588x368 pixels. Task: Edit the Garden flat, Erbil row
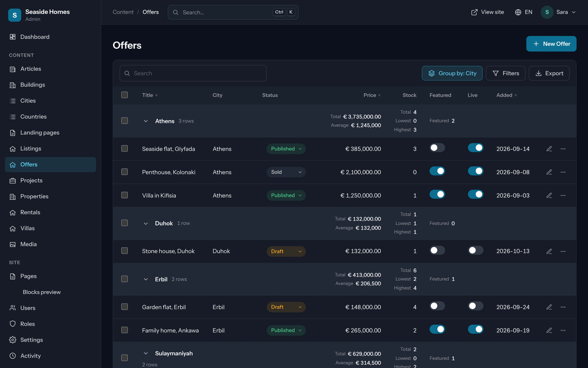pos(549,307)
